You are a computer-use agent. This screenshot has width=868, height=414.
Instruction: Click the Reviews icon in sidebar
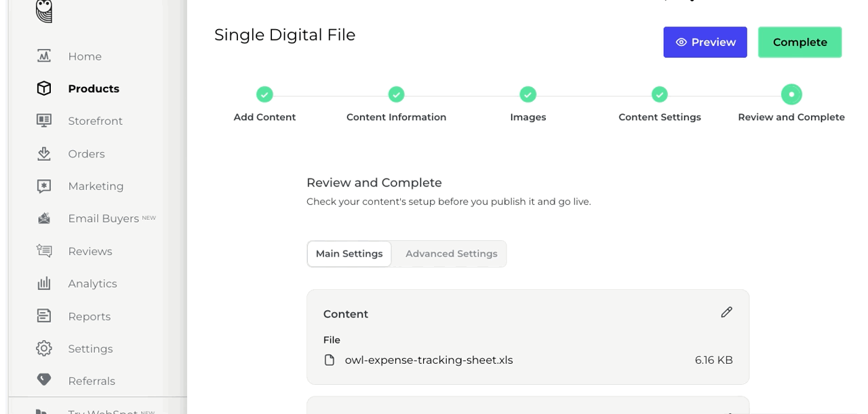coord(44,251)
